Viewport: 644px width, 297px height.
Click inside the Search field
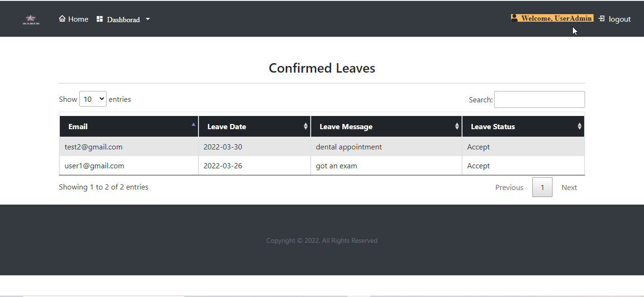pos(539,99)
